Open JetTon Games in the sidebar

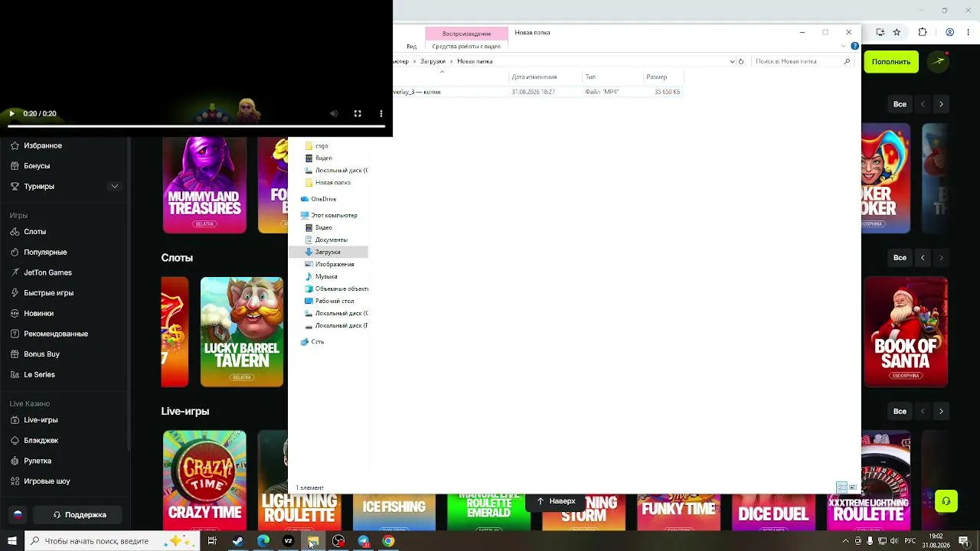coord(47,272)
